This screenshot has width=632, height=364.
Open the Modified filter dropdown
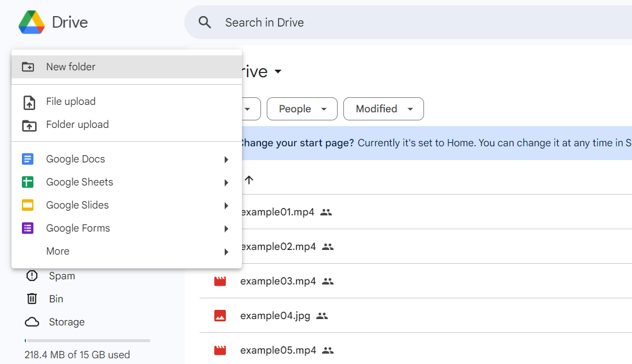[x=383, y=109]
